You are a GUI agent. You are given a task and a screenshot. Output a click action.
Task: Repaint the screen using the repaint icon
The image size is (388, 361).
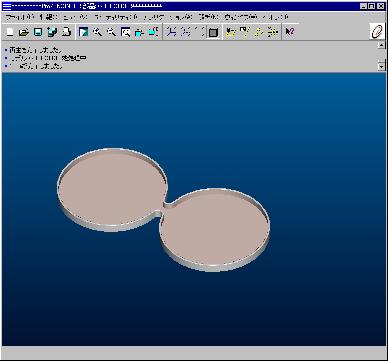tap(83, 32)
